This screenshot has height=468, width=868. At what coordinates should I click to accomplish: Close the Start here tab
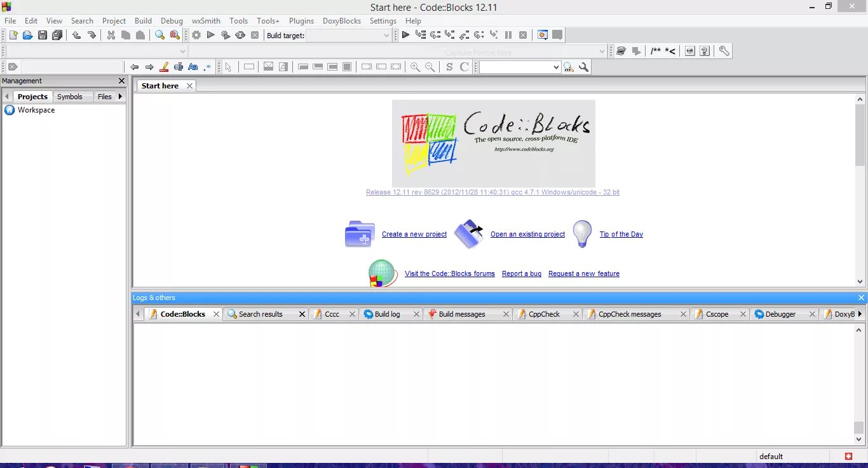coord(189,86)
